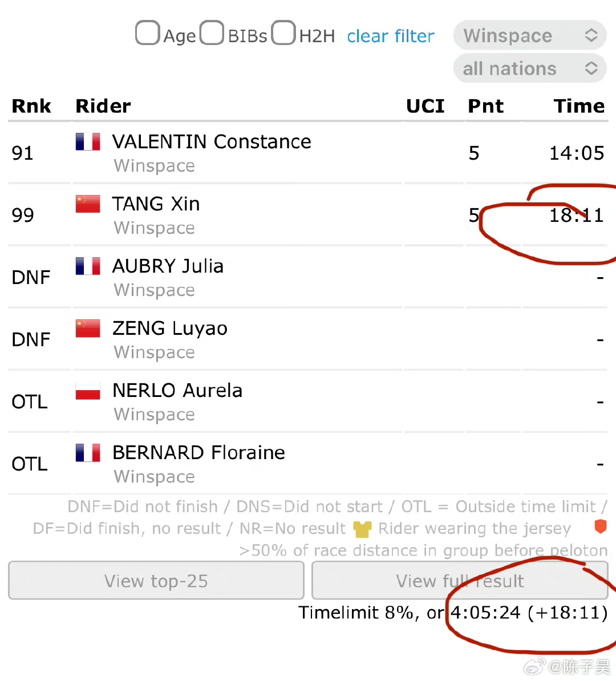
Task: Select the Rider column header
Action: click(103, 106)
